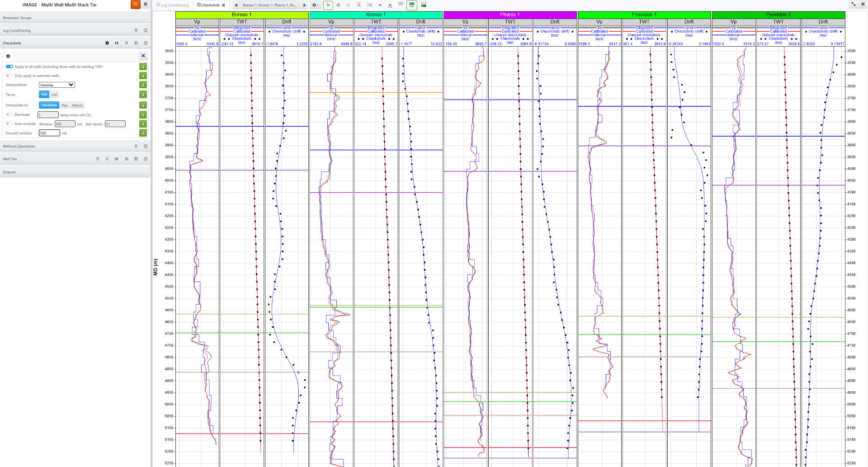Choose Tops for Interpolate to
Screen dimensions: 868x467
[65, 105]
